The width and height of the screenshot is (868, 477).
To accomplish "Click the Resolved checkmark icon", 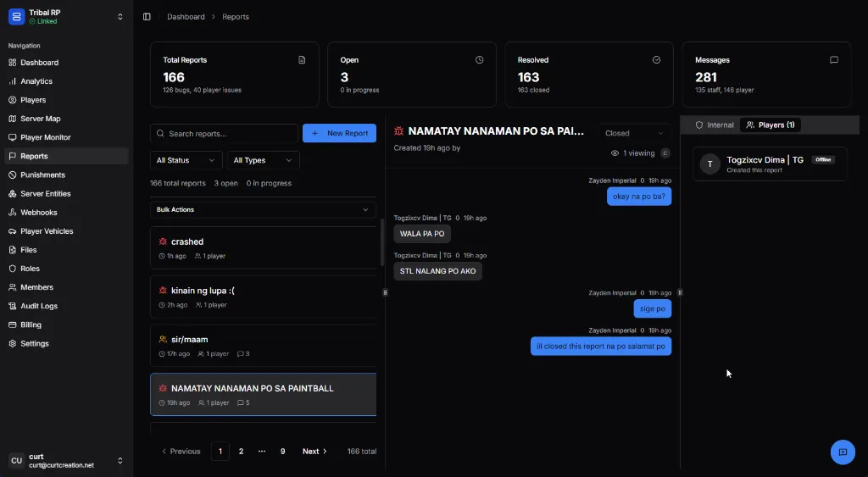I will tap(657, 60).
